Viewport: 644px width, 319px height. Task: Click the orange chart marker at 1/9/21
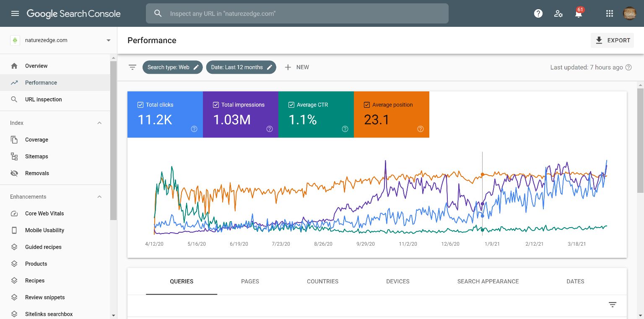pyautogui.click(x=483, y=174)
